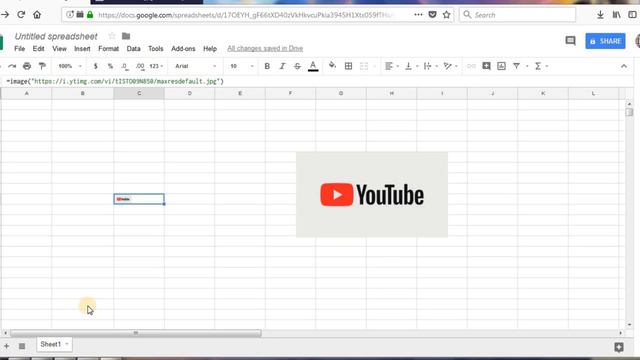Open borders menu
This screenshot has width=640, height=360.
(x=348, y=66)
